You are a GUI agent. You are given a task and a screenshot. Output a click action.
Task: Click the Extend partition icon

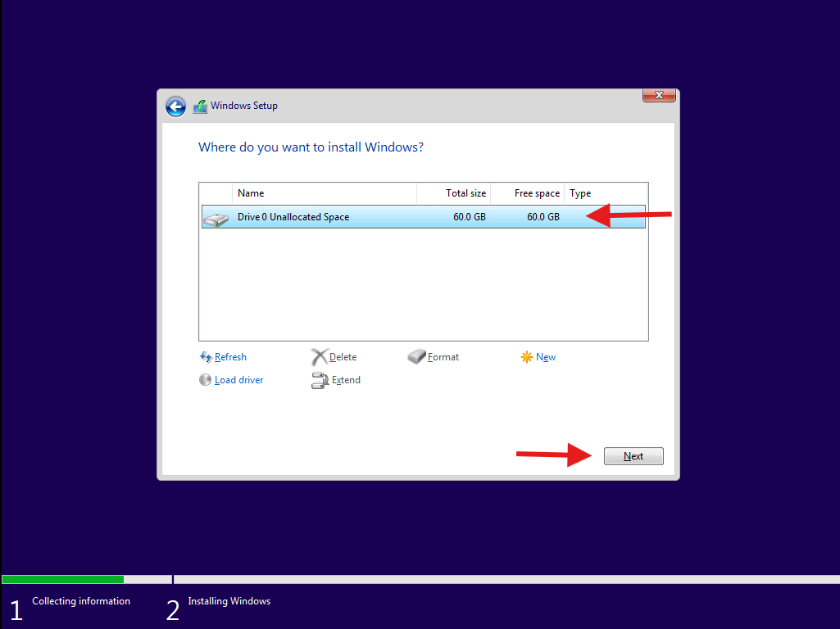pyautogui.click(x=320, y=380)
